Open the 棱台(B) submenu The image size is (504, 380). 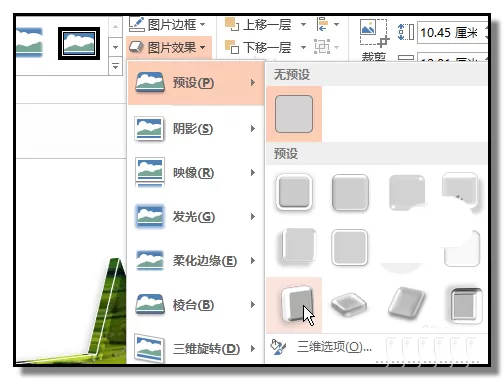click(196, 305)
